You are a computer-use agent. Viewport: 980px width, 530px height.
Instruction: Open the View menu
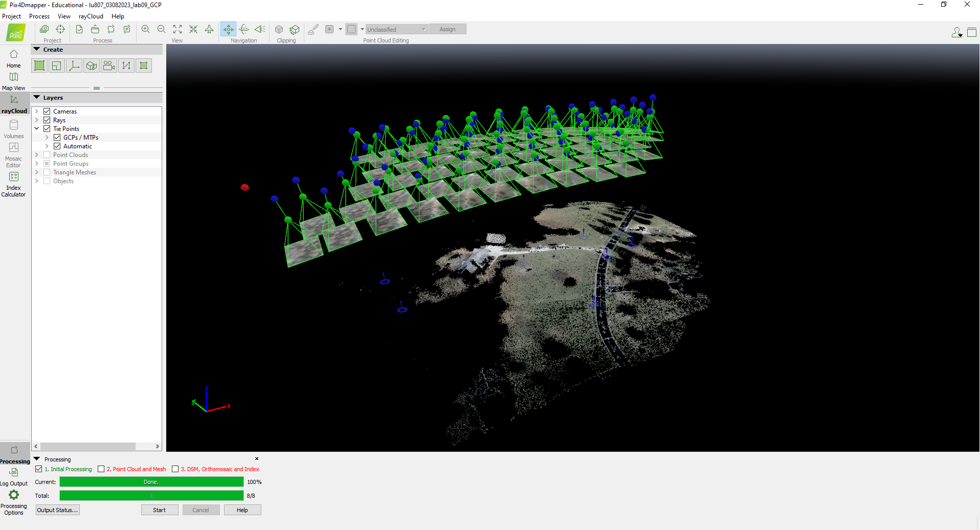click(64, 16)
